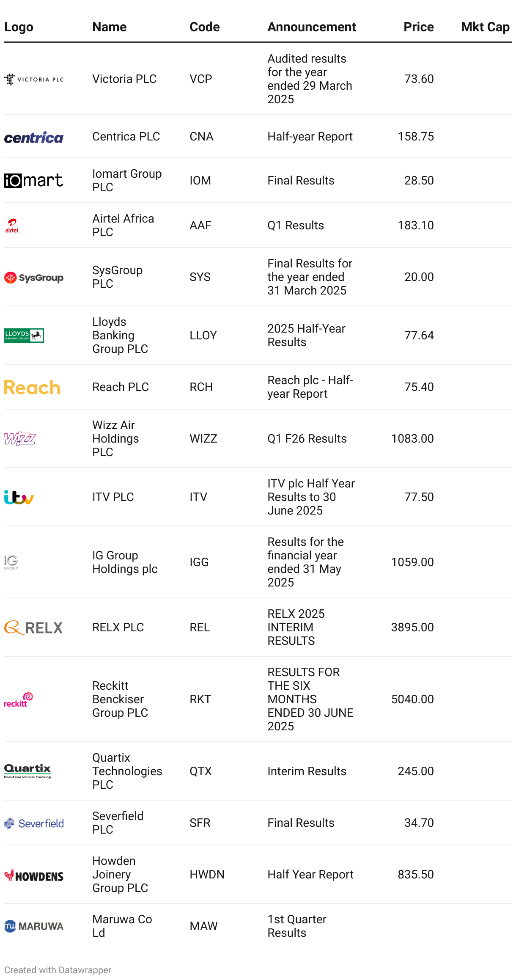Click the Mkt Cap column header
The width and height of the screenshot is (516, 980).
[485, 27]
